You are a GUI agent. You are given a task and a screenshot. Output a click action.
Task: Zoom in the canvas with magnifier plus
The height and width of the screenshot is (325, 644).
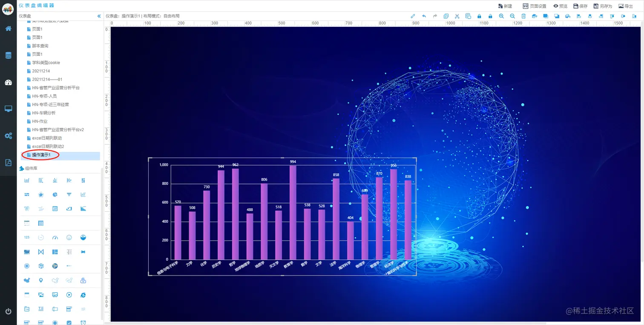coord(501,16)
